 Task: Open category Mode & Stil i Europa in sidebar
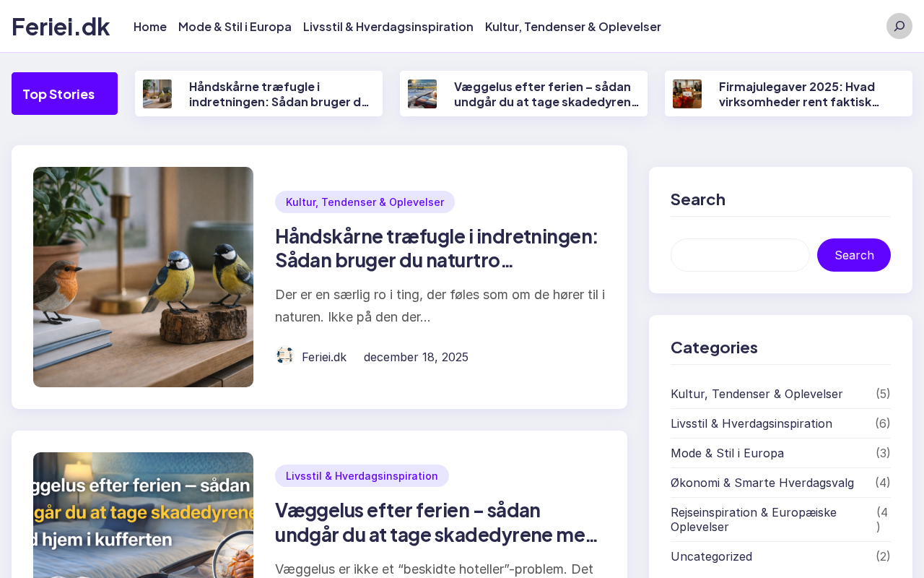coord(727,453)
